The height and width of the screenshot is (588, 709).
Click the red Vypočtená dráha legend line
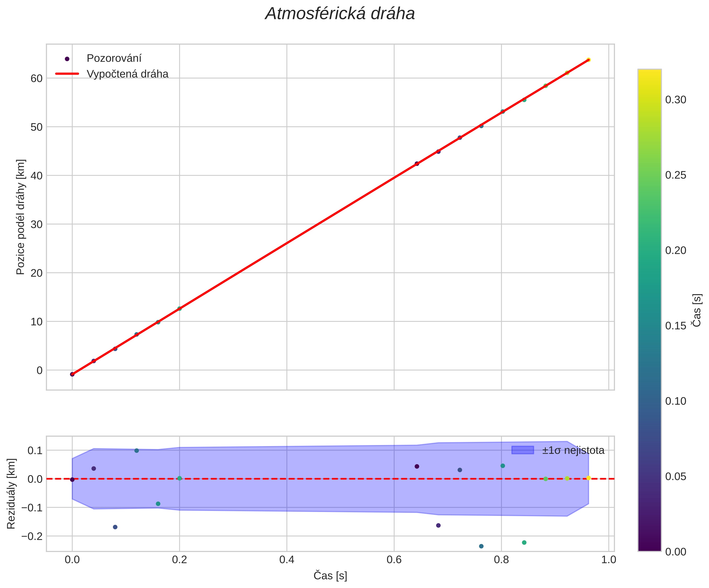(x=67, y=74)
